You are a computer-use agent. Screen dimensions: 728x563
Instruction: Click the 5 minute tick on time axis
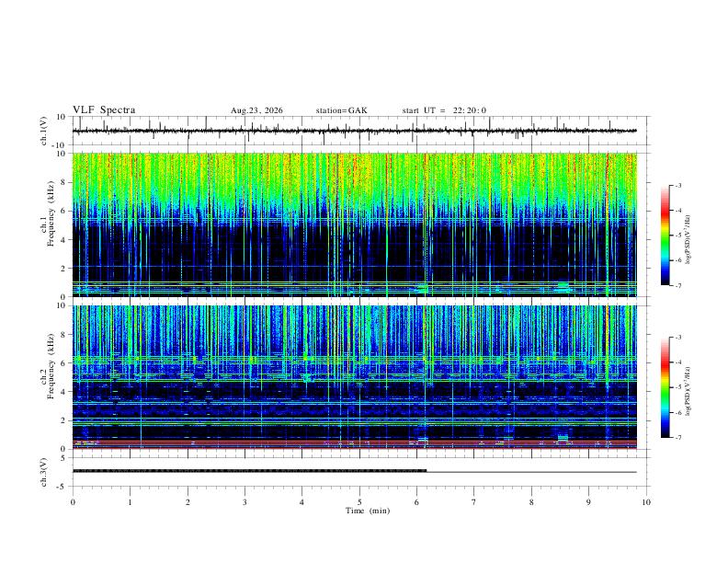point(359,502)
